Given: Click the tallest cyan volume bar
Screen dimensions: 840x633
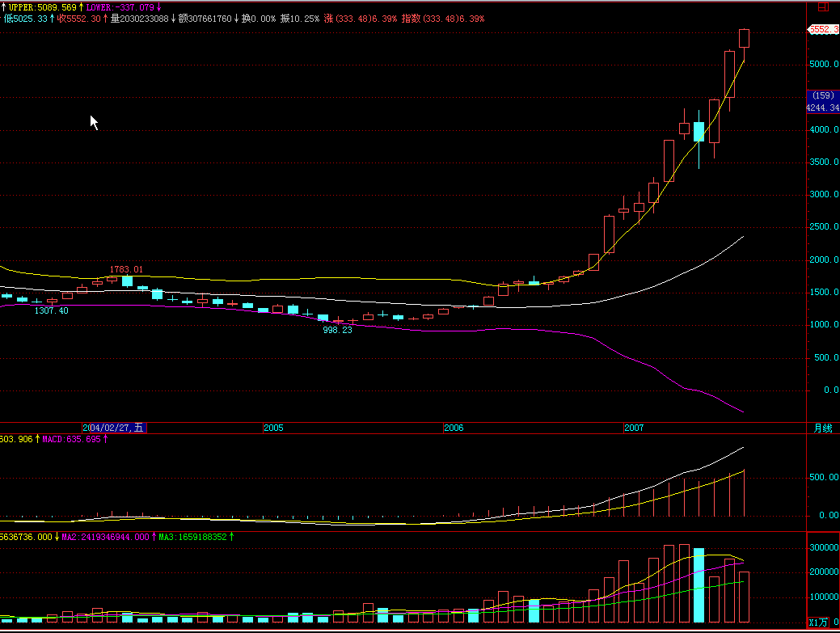Looking at the screenshot, I should tap(699, 585).
